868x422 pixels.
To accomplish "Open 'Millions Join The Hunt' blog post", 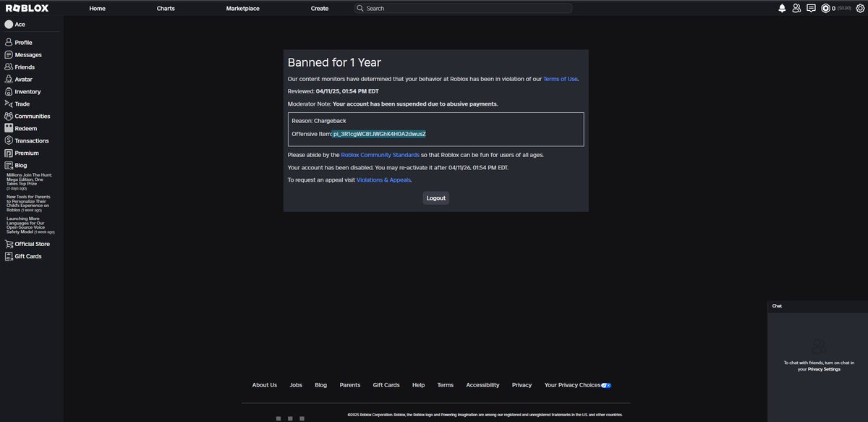I will click(x=30, y=181).
